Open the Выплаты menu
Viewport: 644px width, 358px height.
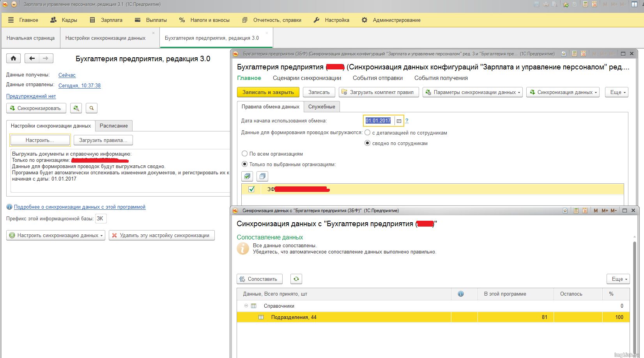[x=150, y=20]
